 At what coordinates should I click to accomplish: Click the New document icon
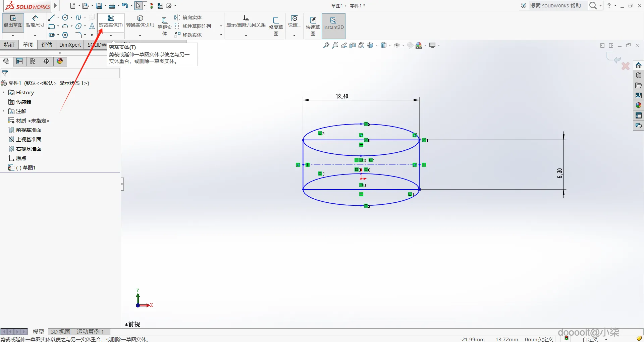pyautogui.click(x=73, y=6)
